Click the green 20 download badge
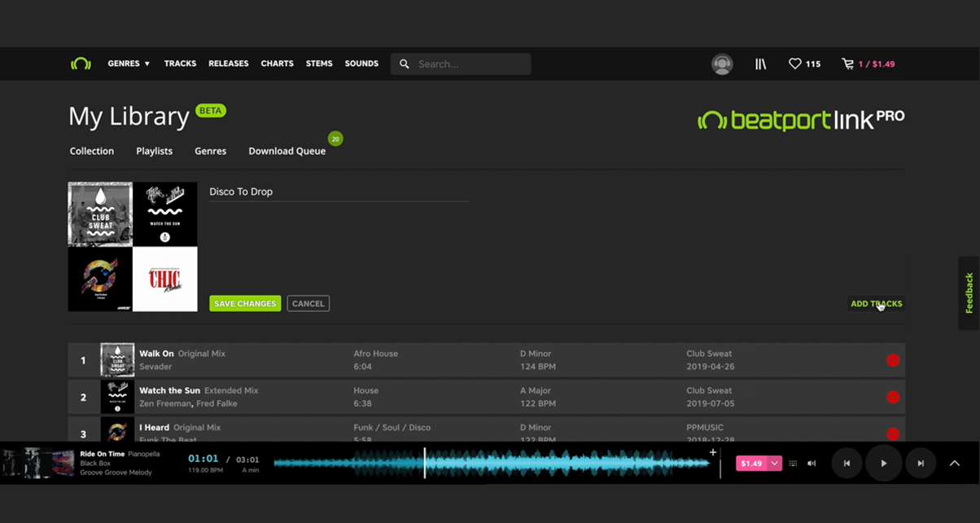 pyautogui.click(x=335, y=138)
